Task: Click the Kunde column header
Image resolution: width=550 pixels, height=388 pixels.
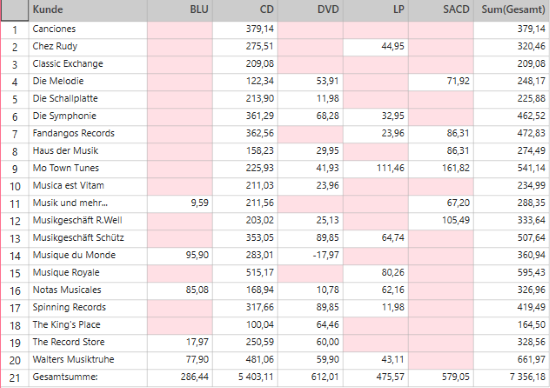Action: [x=88, y=10]
